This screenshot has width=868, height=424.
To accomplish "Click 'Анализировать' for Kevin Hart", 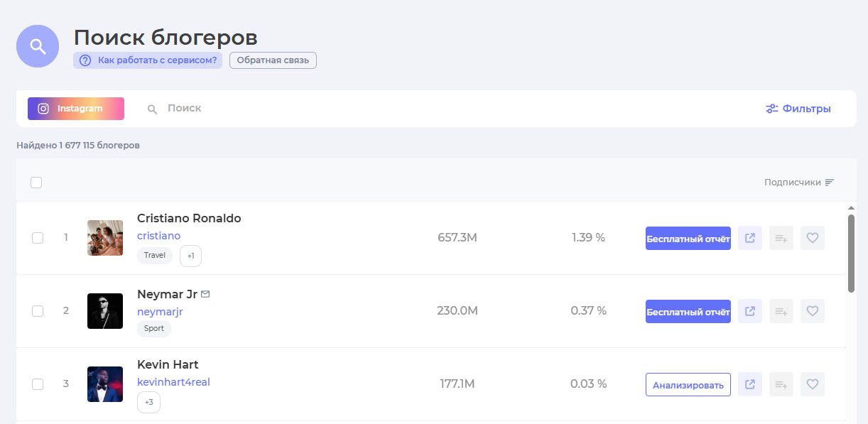I will 688,385.
